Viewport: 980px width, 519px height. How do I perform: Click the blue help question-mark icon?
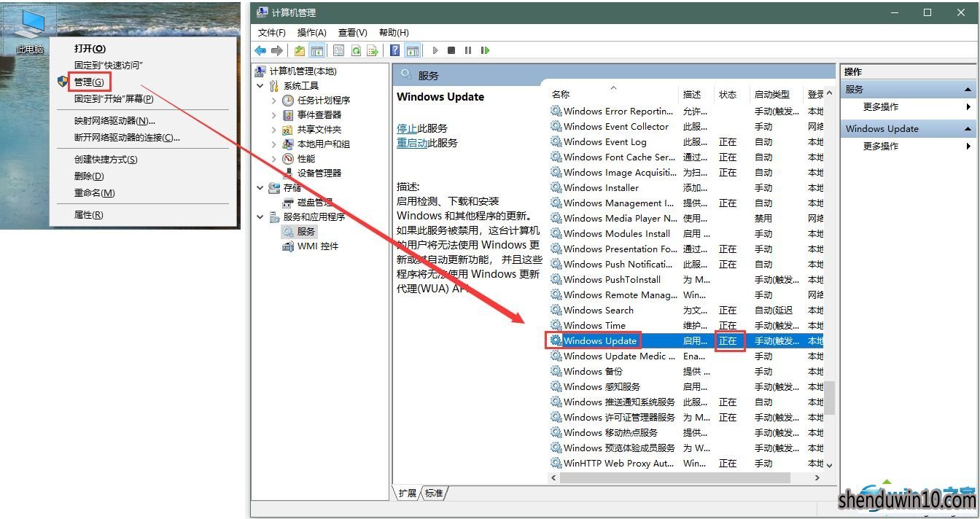395,50
